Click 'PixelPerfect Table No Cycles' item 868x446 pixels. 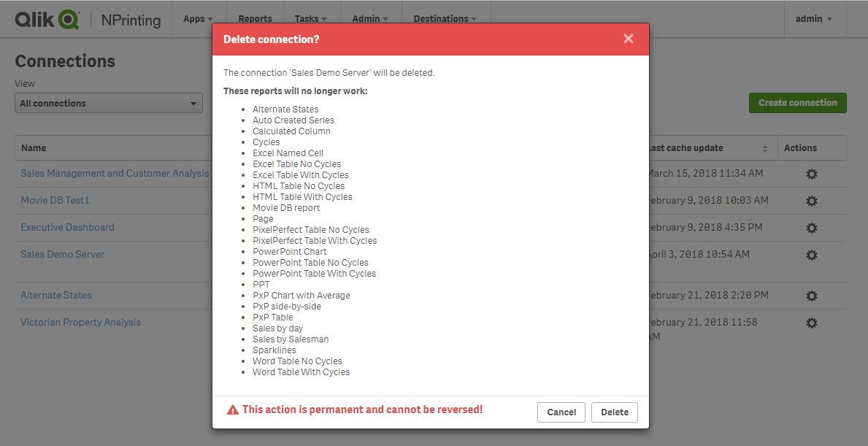tap(311, 230)
